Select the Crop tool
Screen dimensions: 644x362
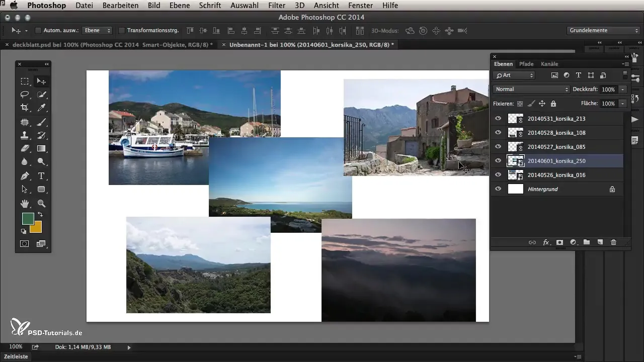click(24, 108)
